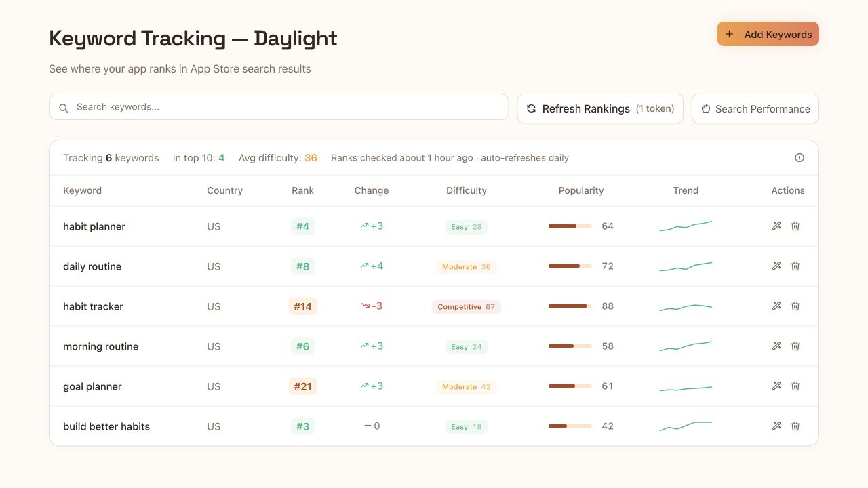
Task: Sort by the Popularity column header
Action: click(x=581, y=190)
